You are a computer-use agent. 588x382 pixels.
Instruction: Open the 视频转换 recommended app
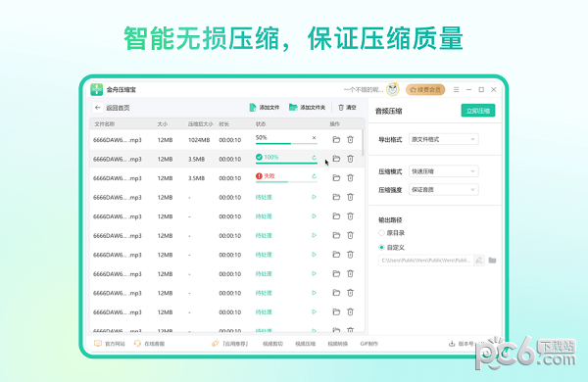(338, 344)
